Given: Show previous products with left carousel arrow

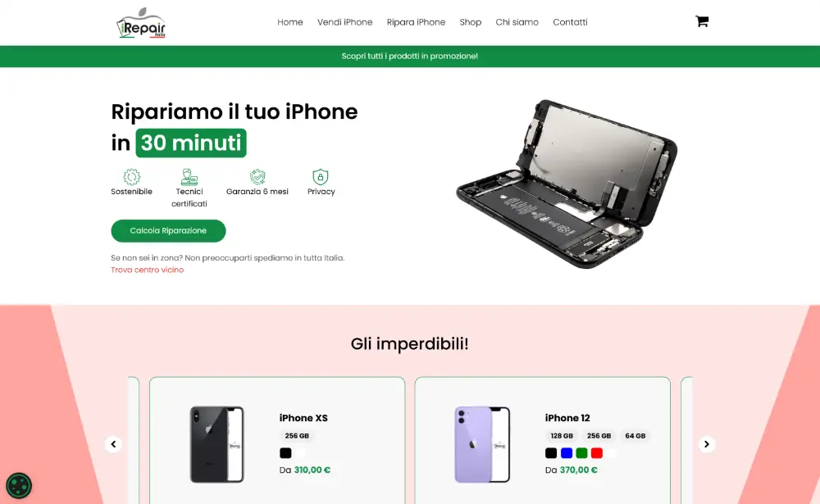Looking at the screenshot, I should [x=113, y=444].
